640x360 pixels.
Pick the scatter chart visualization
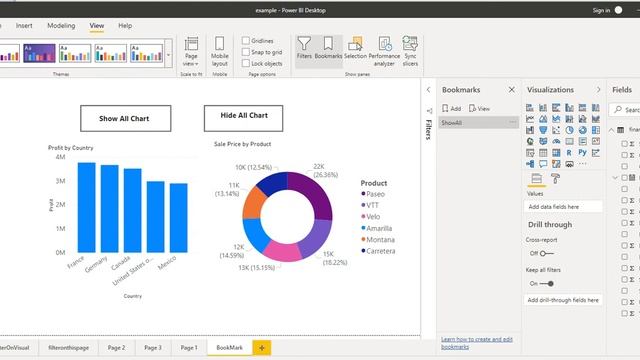[x=556, y=130]
